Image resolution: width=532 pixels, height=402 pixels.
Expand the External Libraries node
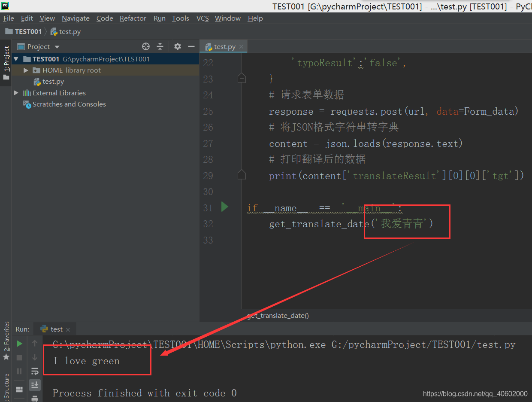tap(16, 93)
